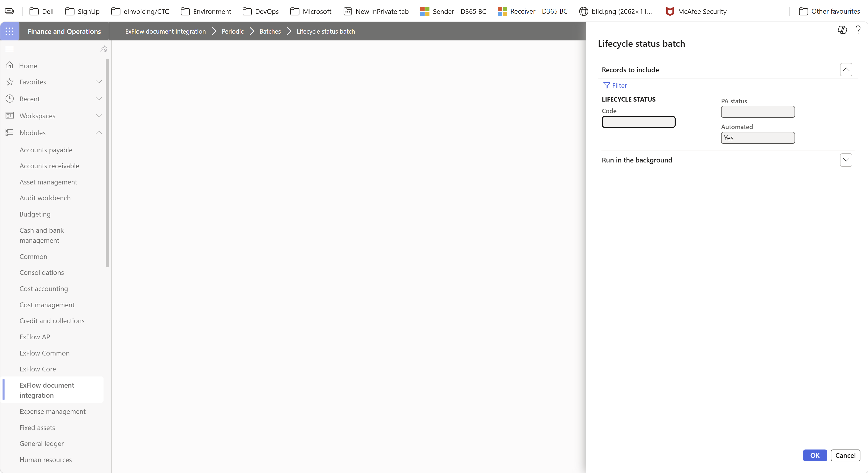Open the SignUp bookmarks folder

[x=82, y=11]
